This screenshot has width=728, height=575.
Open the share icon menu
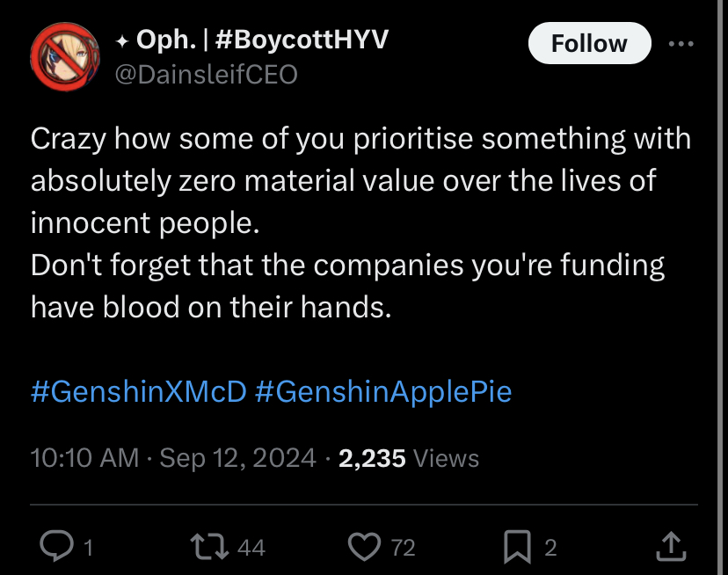coord(670,548)
